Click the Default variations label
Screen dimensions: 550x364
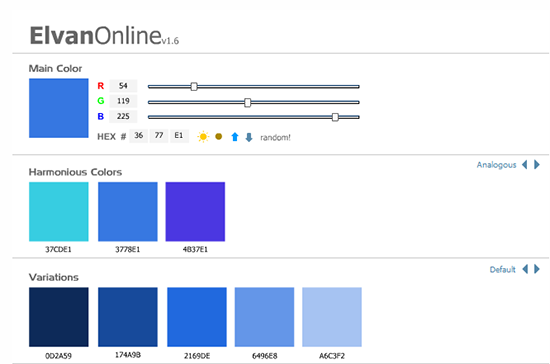click(x=502, y=269)
